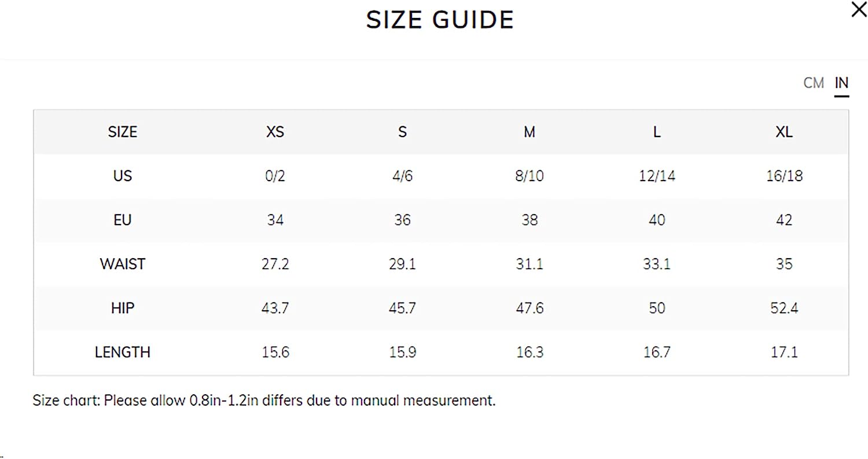Click the US row label
The image size is (868, 459).
[x=123, y=176]
